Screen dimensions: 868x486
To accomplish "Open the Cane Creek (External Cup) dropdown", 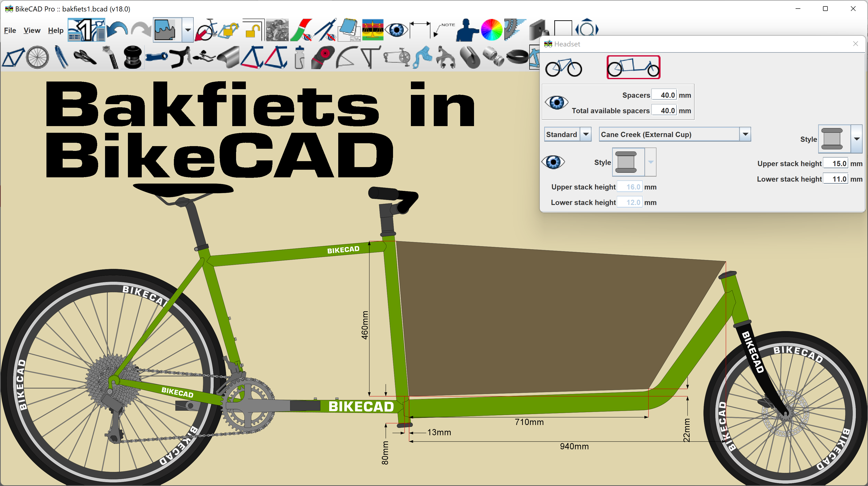I will pos(675,134).
